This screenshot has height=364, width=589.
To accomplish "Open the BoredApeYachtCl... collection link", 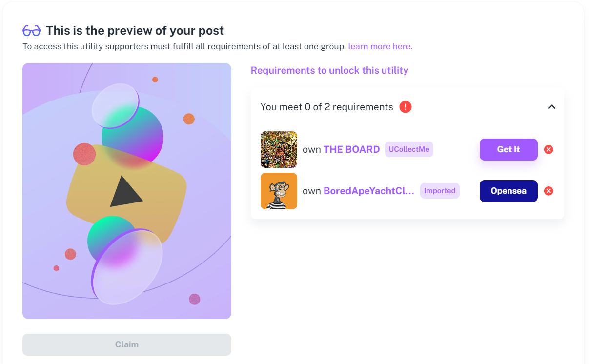I will 368,191.
